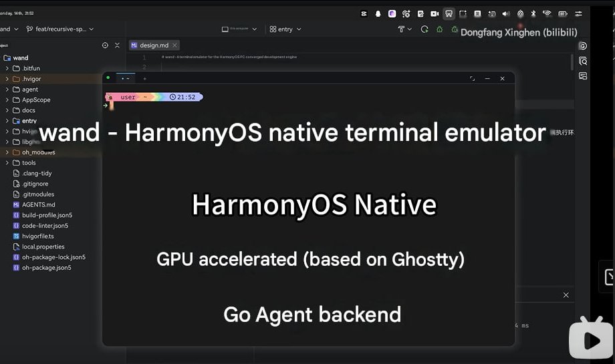This screenshot has height=364, width=615.
Task: Click the purple app icon in system tray
Action: 392,14
